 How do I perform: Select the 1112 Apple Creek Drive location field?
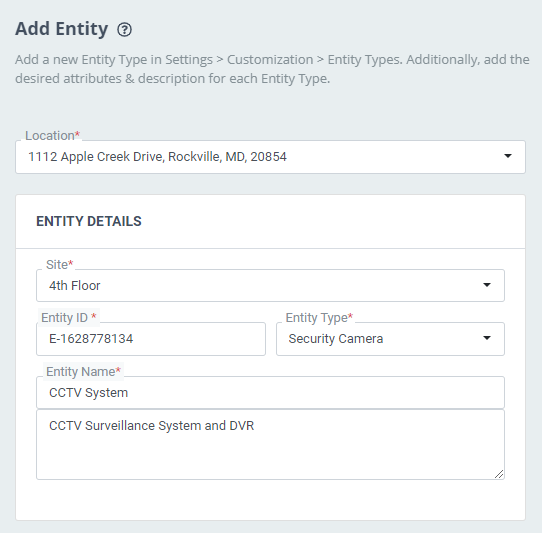coord(270,157)
